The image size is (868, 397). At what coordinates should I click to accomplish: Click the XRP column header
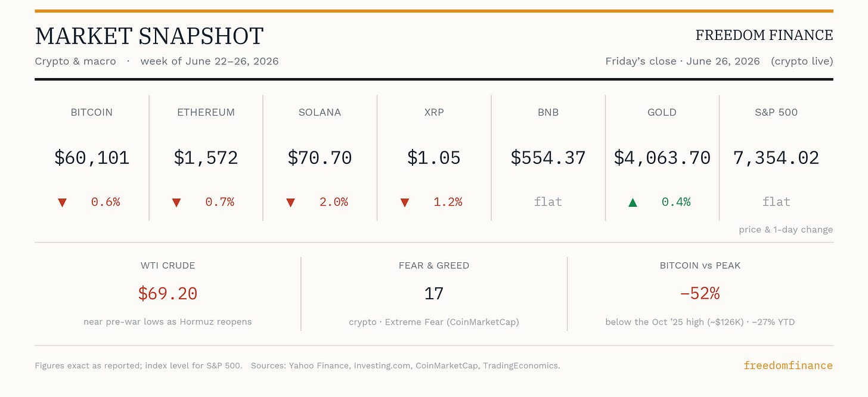pos(434,112)
